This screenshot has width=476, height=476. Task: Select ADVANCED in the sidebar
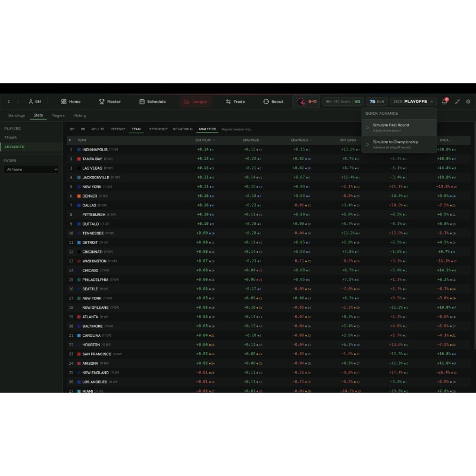[x=32, y=147]
